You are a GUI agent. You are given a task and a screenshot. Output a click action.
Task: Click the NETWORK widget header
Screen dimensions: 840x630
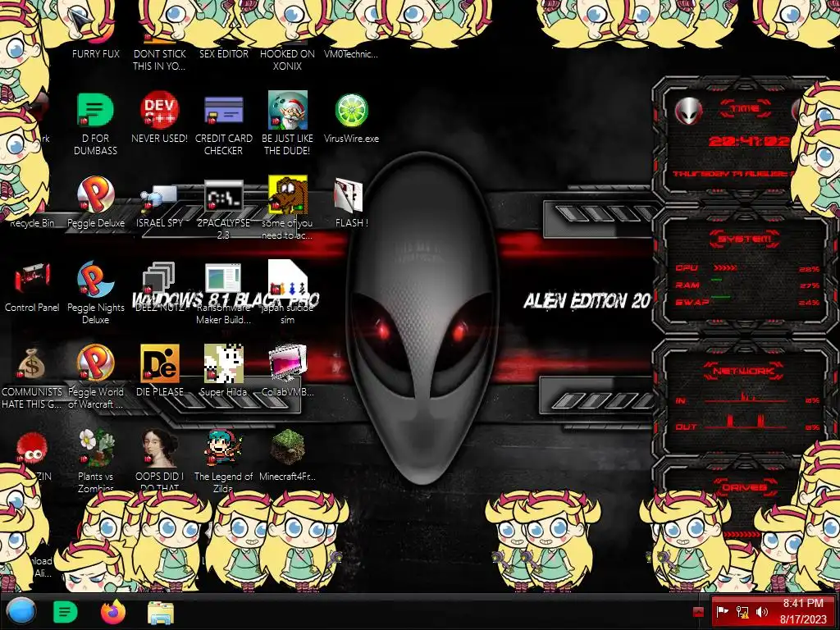pos(743,371)
